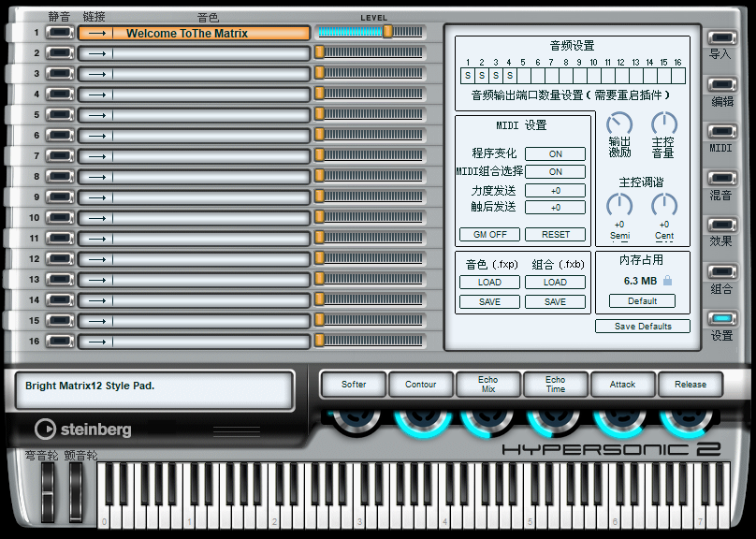Click the link arrow of slot 15
756x539 pixels.
[x=97, y=321]
